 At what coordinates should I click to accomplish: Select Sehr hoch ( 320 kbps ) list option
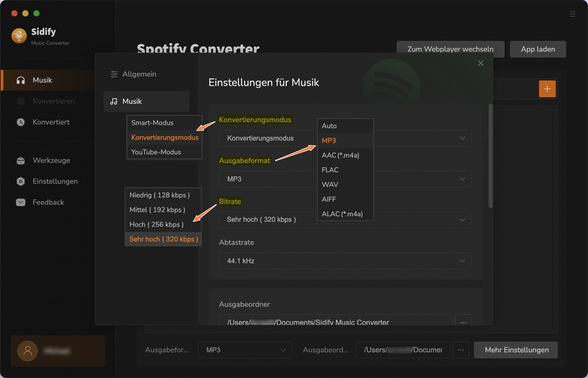[163, 239]
